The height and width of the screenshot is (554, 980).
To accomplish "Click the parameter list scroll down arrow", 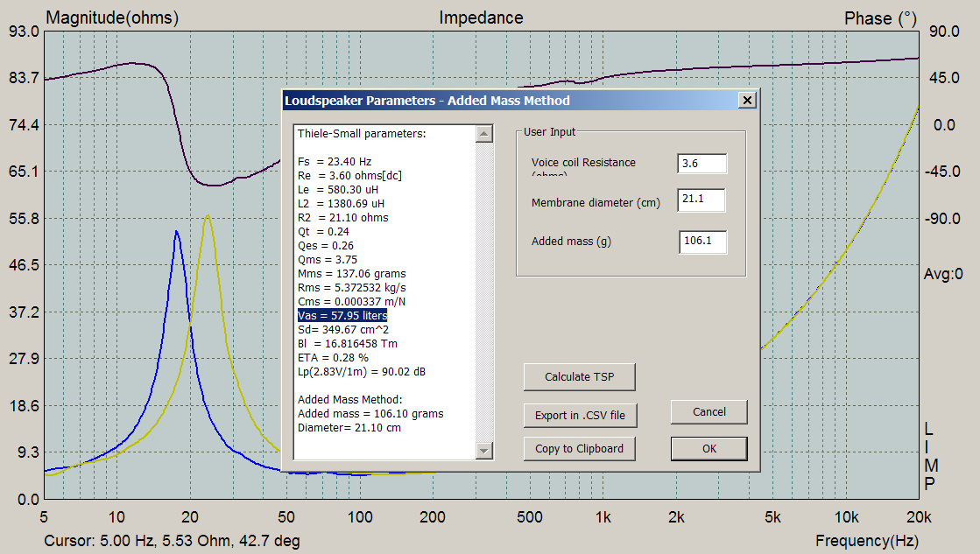I will click(484, 450).
